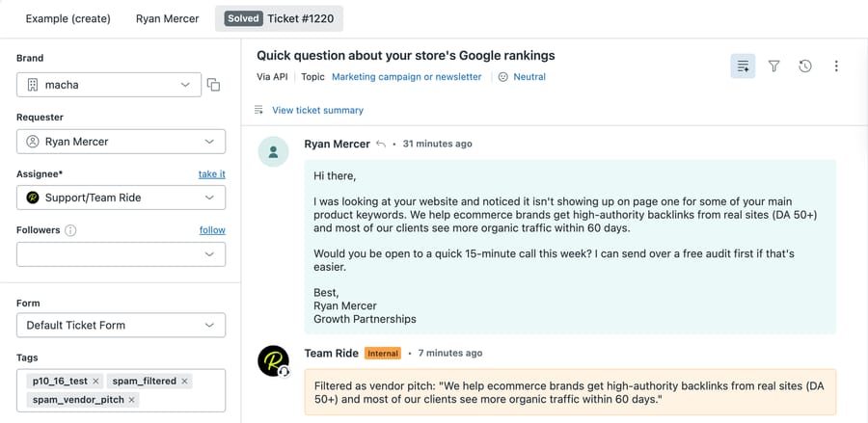This screenshot has height=423, width=868.
Task: Click the Marketing campaign or newsletter topic
Action: coord(407,77)
